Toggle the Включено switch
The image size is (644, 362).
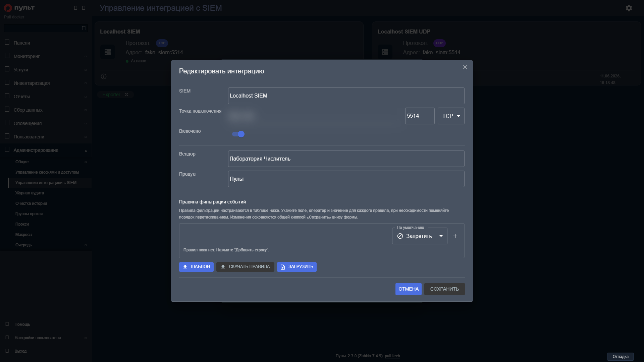[238, 134]
